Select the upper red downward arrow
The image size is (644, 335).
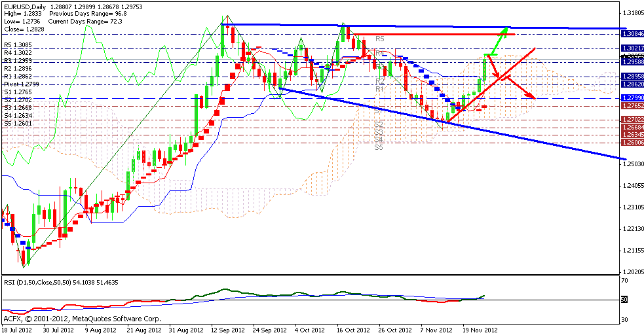click(x=495, y=66)
